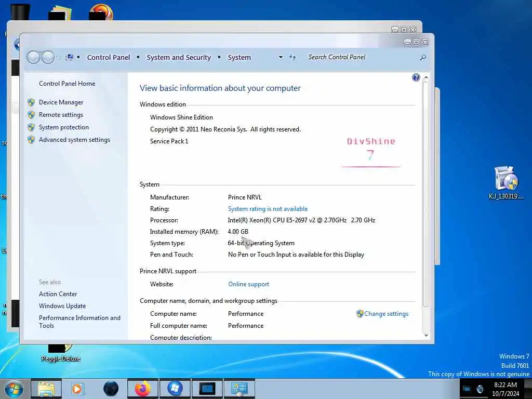This screenshot has width=532, height=399.
Task: Click the search magnifier icon
Action: point(423,57)
